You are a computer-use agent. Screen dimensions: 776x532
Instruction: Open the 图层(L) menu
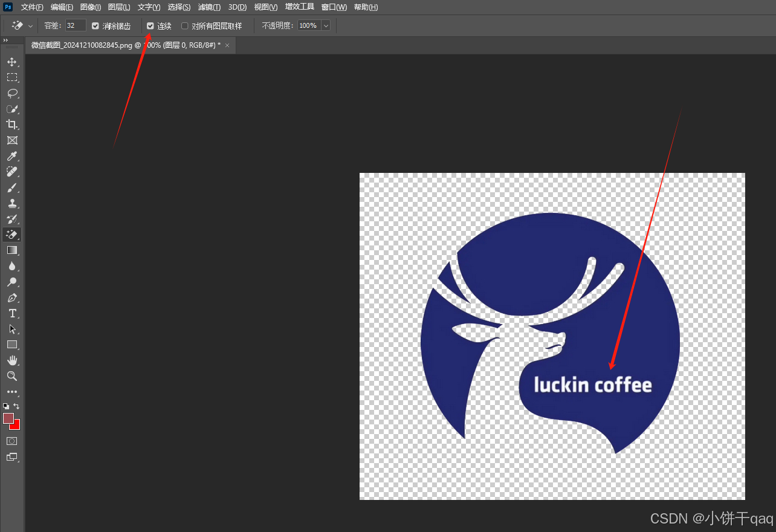pyautogui.click(x=119, y=7)
